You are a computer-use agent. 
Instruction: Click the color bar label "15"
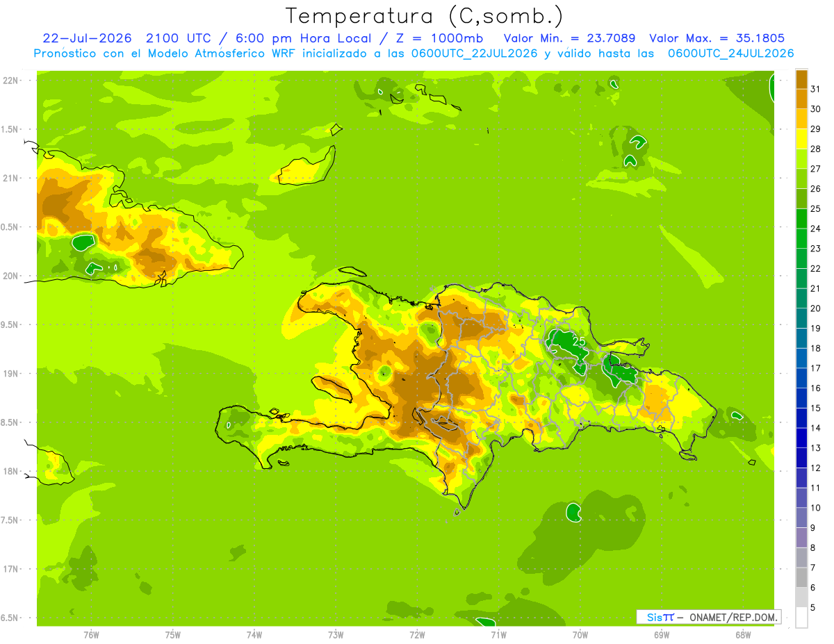click(816, 408)
